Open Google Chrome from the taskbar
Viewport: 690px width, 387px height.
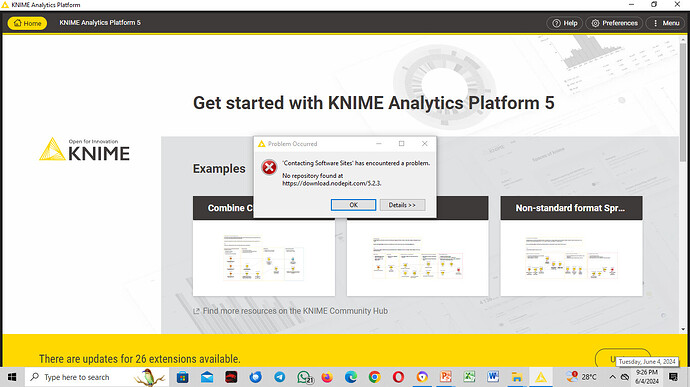pyautogui.click(x=374, y=377)
